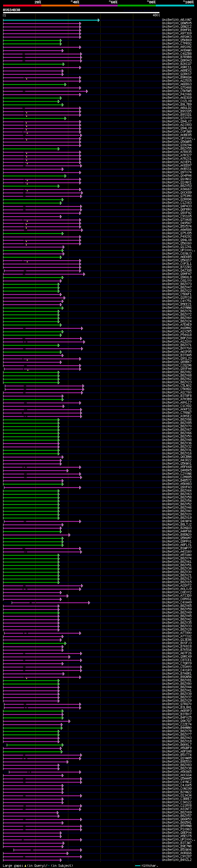Select hit label UniRef100_A2Z5S5
Viewport: 197px width, 868px height.
tap(177, 81)
